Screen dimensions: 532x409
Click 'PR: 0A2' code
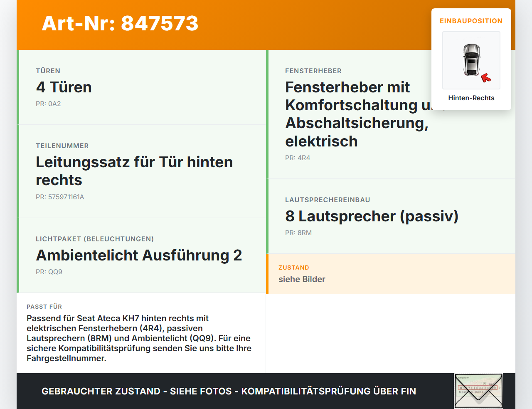pyautogui.click(x=48, y=104)
